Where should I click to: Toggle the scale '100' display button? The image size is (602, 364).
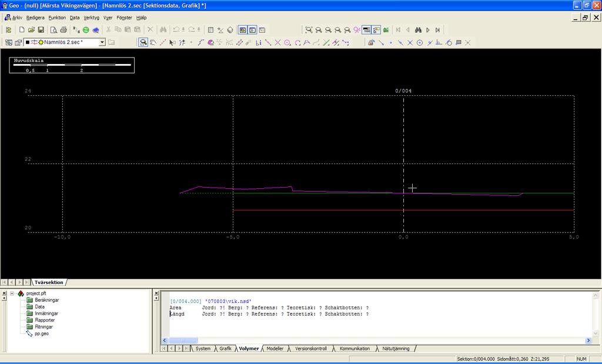(x=367, y=30)
